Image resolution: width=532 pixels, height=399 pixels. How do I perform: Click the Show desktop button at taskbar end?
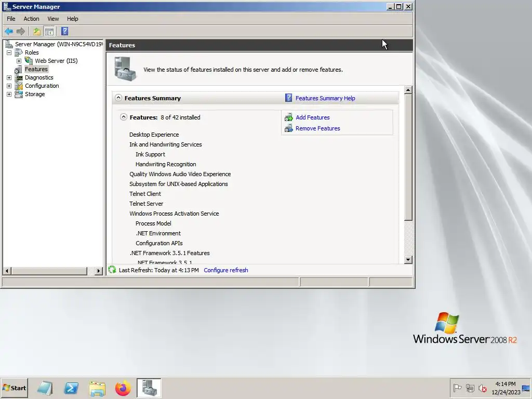tap(526, 388)
